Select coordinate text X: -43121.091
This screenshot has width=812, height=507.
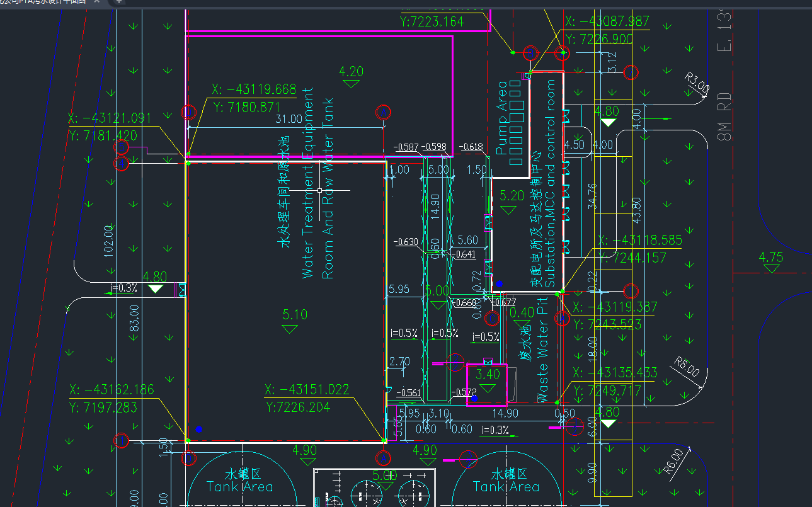click(110, 118)
